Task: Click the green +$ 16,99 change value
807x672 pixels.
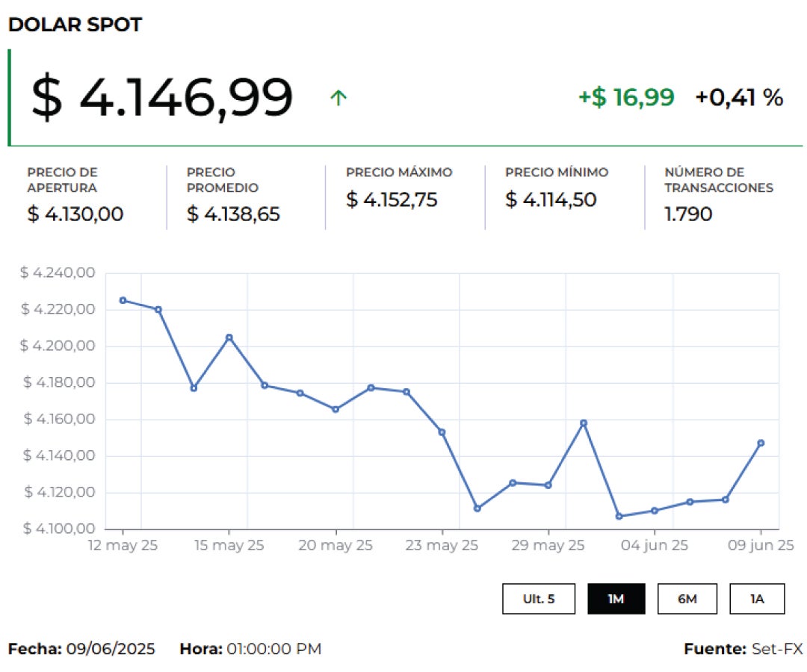Action: tap(626, 97)
